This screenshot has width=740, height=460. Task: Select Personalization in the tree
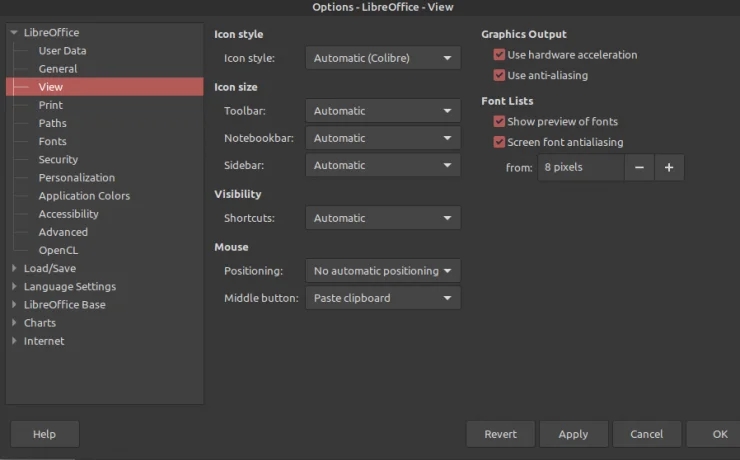click(76, 178)
